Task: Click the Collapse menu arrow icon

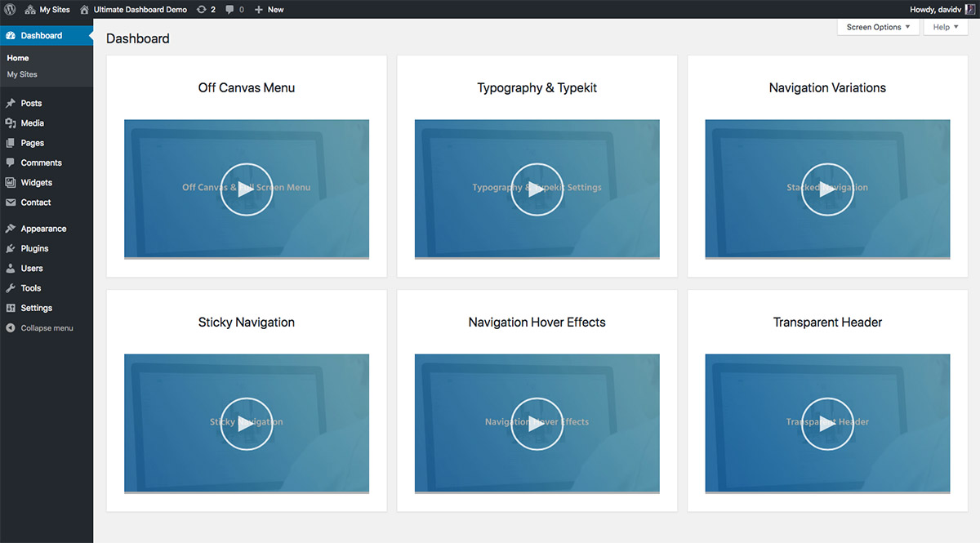Action: [x=11, y=327]
